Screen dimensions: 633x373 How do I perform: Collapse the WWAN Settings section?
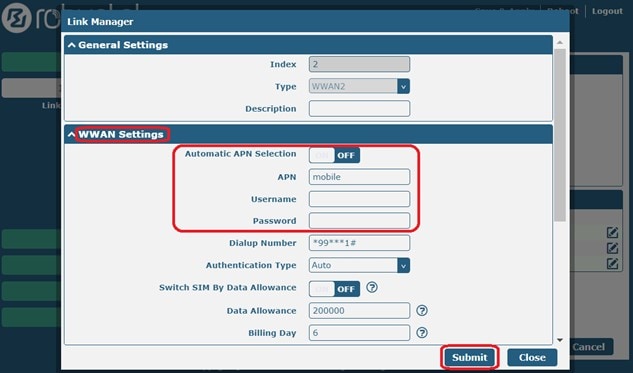(71, 134)
